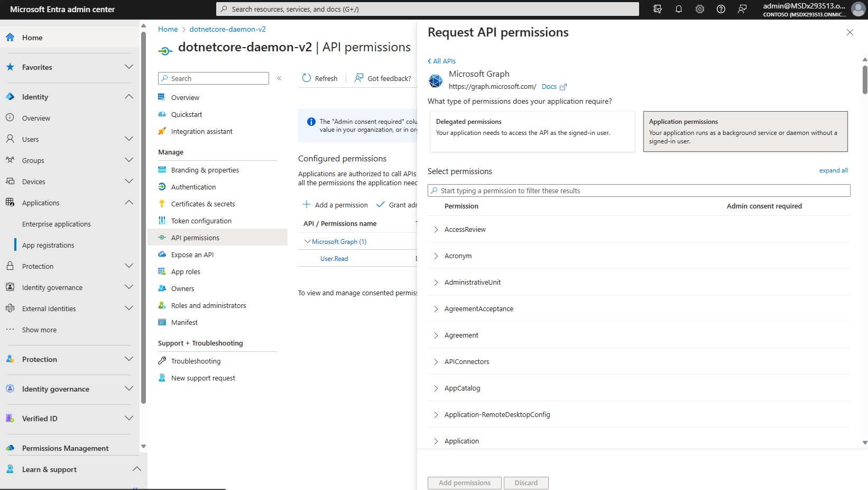
Task: Click the global search resources bar
Action: tap(427, 9)
